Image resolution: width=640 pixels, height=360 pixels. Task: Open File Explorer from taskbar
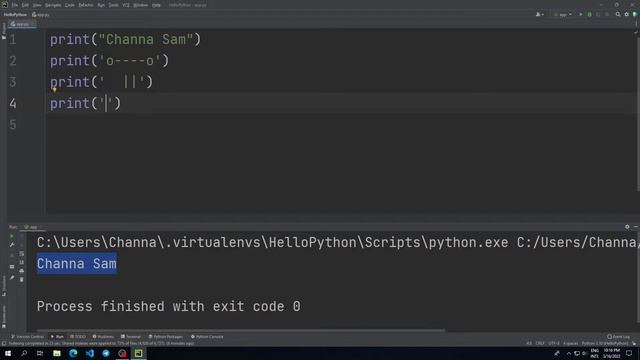(57, 353)
